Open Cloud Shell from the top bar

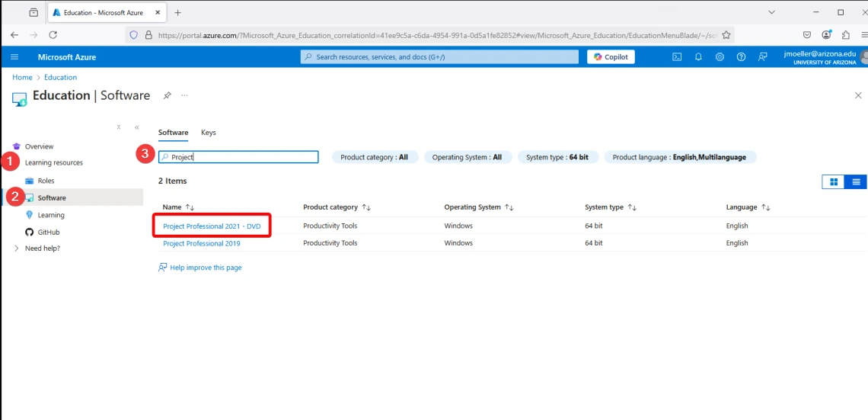click(x=676, y=57)
